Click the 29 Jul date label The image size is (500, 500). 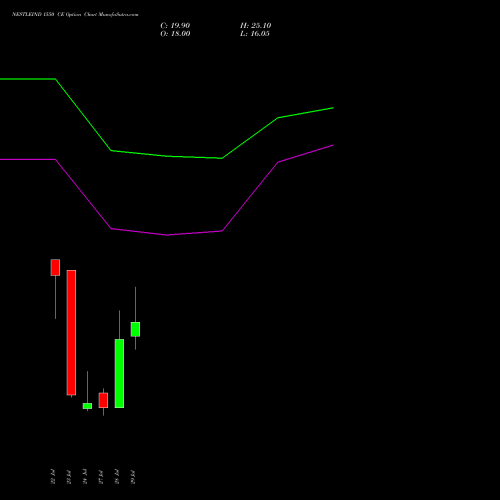[x=133, y=476]
